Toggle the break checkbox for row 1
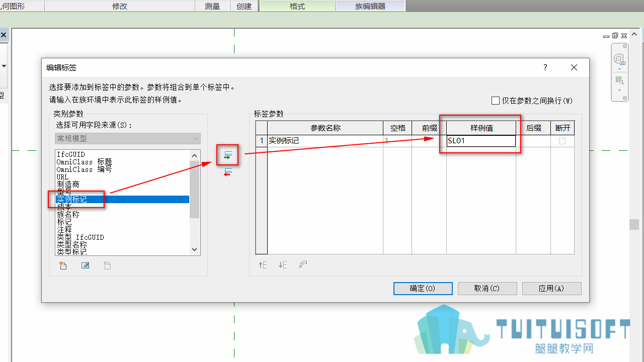This screenshot has width=644, height=362. coord(562,141)
